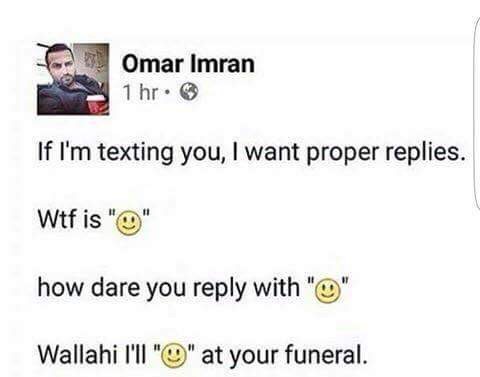Click the dot separator beside '1 hr'

click(169, 92)
